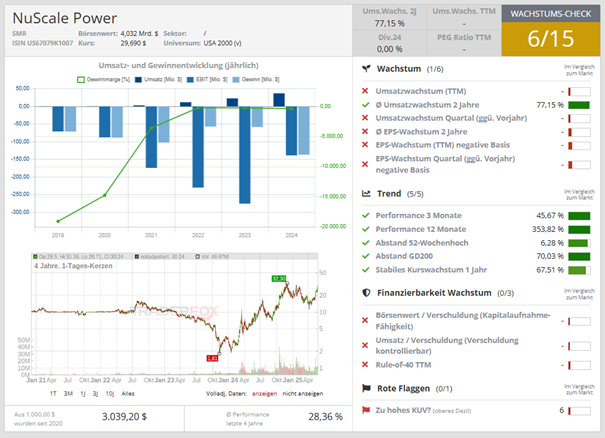Toggle Gewinn [Mio. $] legend entry
The width and height of the screenshot is (605, 438).
click(256, 79)
